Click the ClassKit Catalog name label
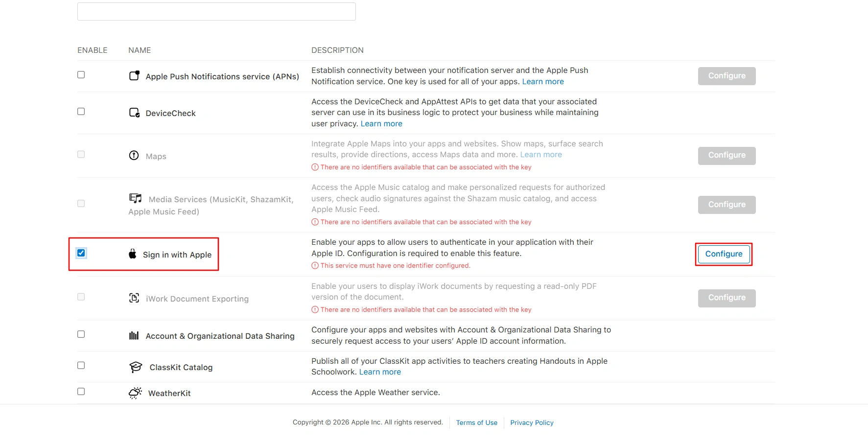The image size is (868, 446). [x=181, y=368]
